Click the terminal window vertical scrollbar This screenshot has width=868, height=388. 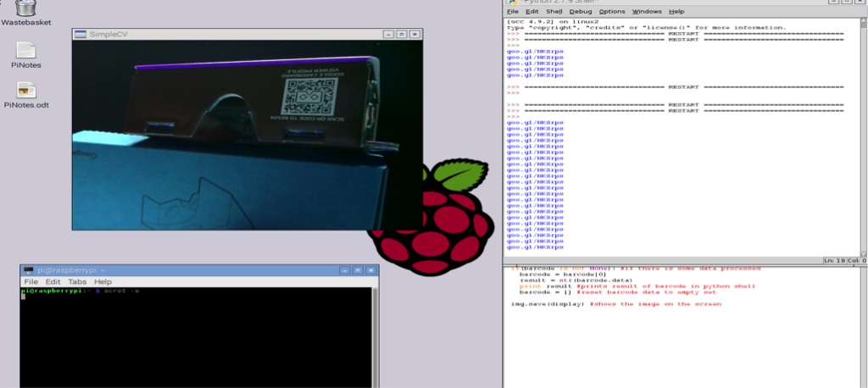pos(376,336)
